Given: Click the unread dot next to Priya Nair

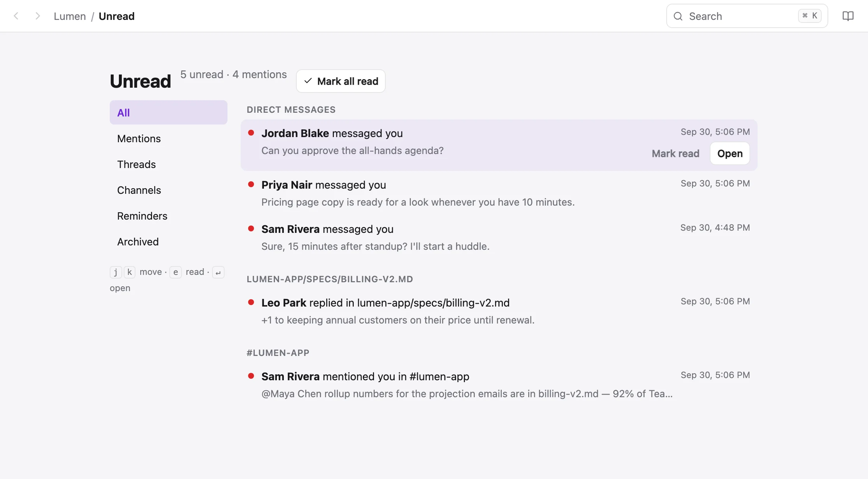Looking at the screenshot, I should tap(251, 184).
